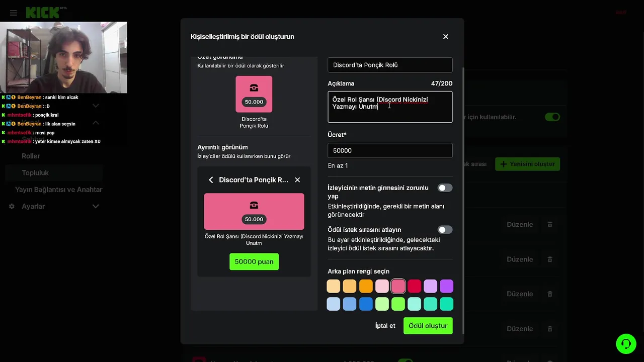Click the 'En az 1' hint text
The image size is (644, 362).
point(338,165)
